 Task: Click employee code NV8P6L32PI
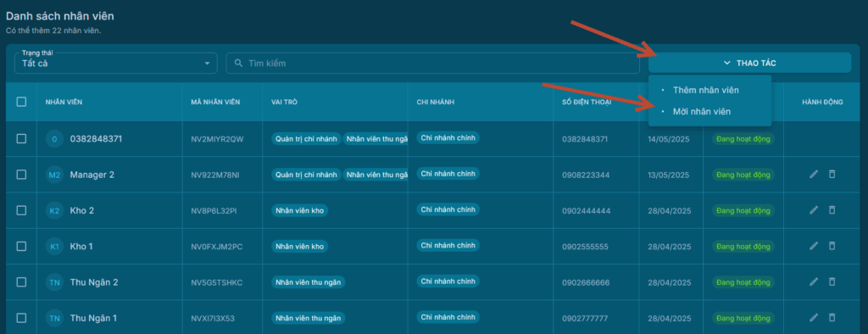tap(214, 210)
